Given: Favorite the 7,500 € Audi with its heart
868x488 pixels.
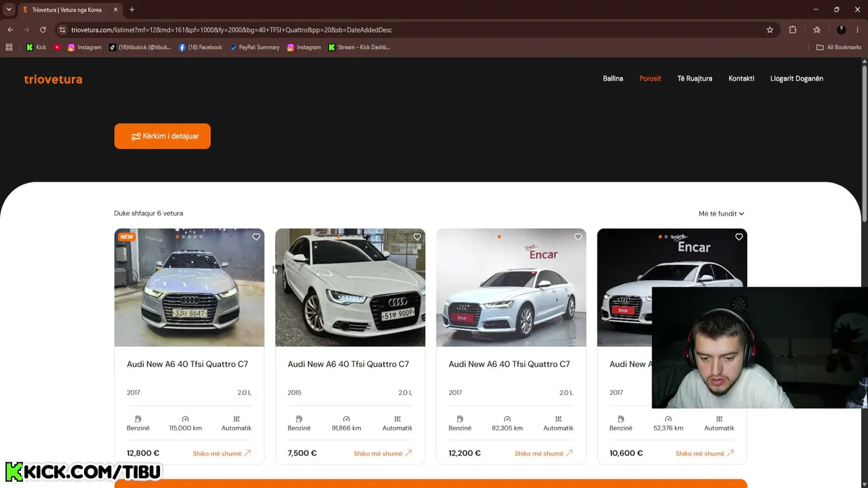Looking at the screenshot, I should [x=417, y=237].
